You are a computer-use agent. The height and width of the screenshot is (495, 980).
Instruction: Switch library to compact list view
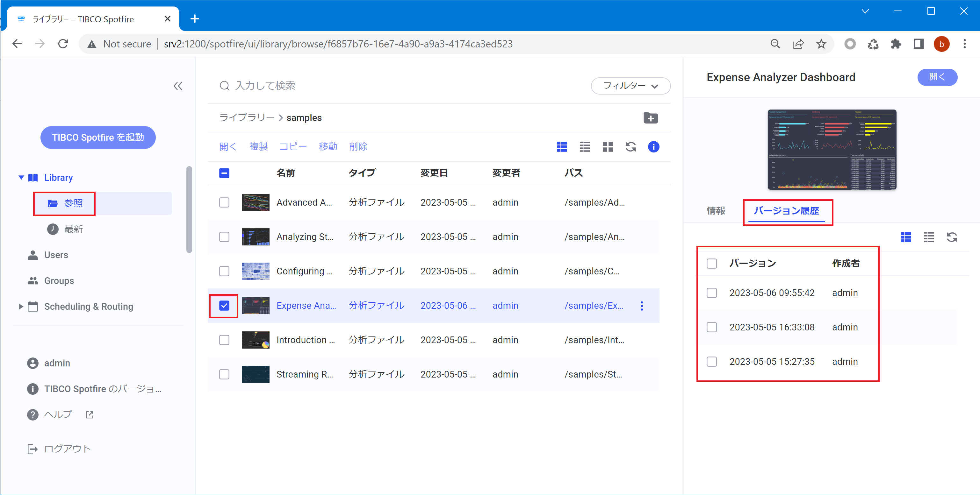point(585,147)
